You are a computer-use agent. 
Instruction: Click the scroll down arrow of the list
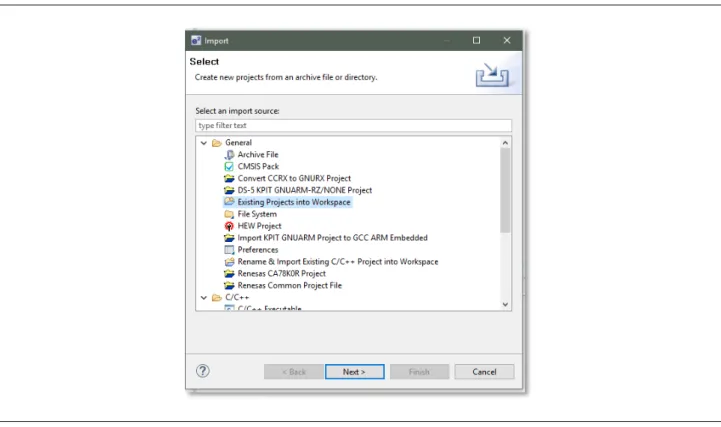click(505, 304)
